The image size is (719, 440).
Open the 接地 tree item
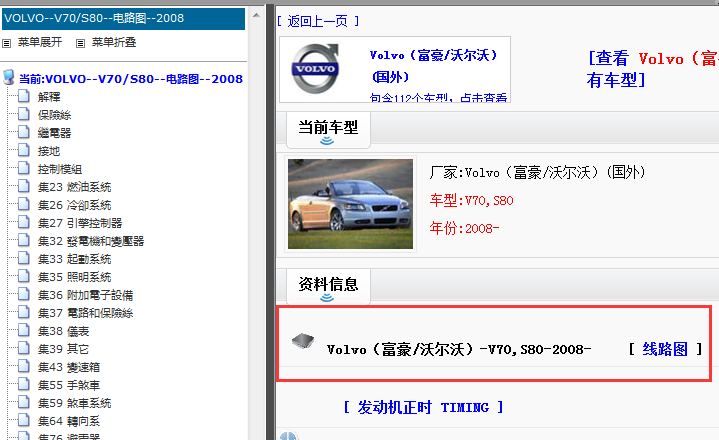[49, 151]
